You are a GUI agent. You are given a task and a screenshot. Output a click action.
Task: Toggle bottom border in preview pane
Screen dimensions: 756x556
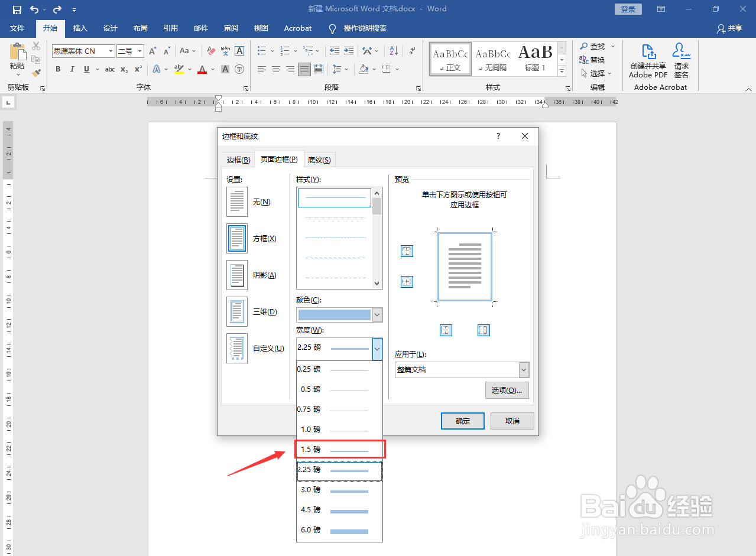point(407,281)
